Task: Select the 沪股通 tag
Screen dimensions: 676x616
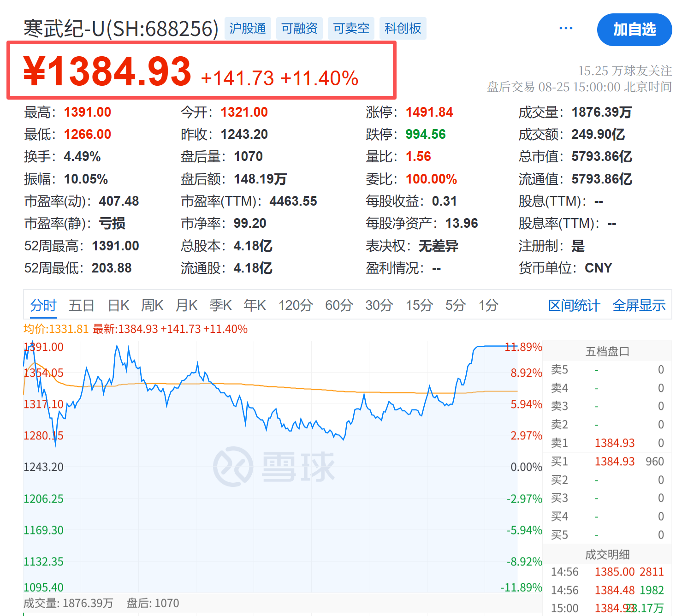Action: 248,29
